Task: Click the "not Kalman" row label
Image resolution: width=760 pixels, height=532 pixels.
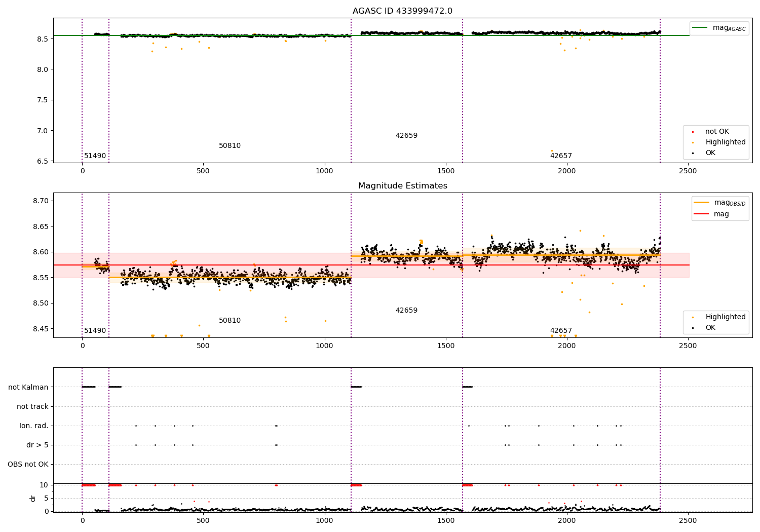Action: 28,388
